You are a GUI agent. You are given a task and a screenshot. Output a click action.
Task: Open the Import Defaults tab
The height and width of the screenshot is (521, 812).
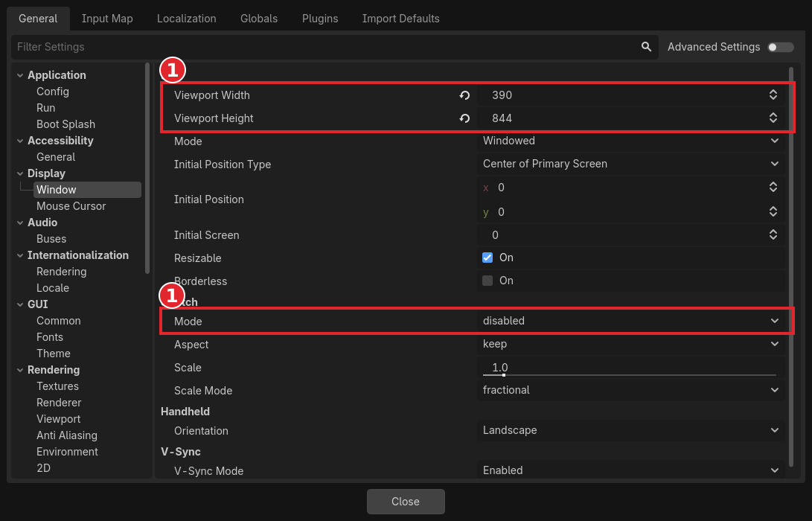401,19
